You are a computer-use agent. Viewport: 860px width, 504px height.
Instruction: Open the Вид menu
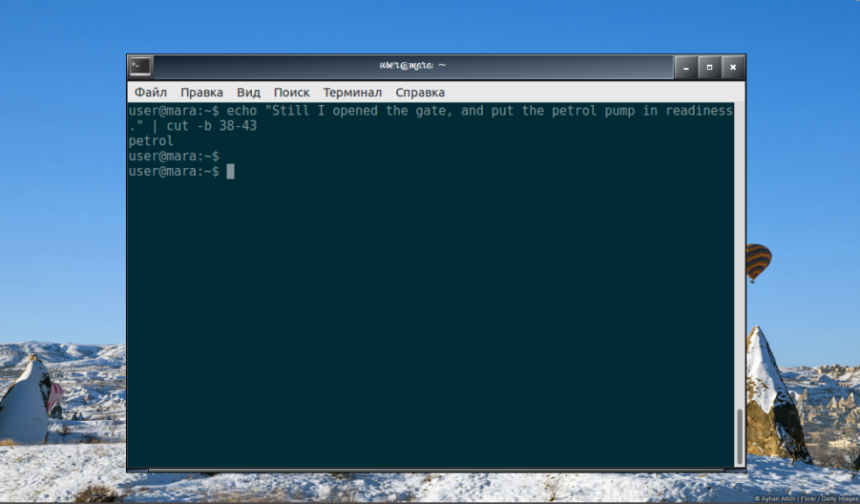tap(248, 92)
